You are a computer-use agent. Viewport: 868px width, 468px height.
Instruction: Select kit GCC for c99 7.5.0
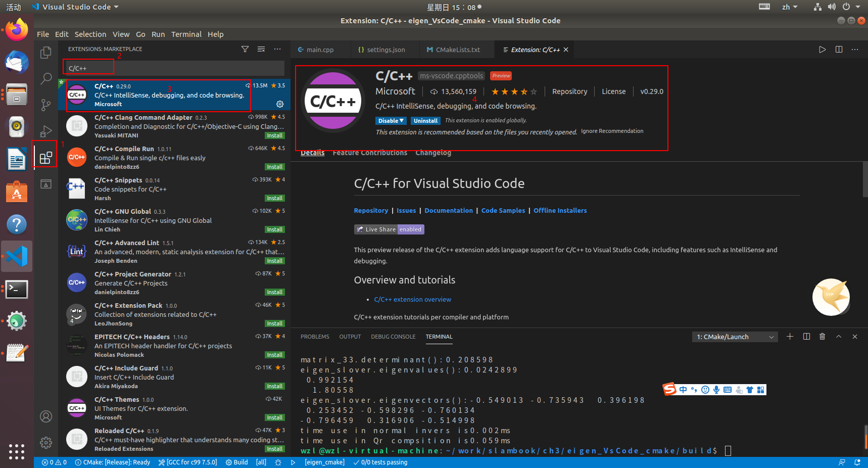click(x=187, y=462)
